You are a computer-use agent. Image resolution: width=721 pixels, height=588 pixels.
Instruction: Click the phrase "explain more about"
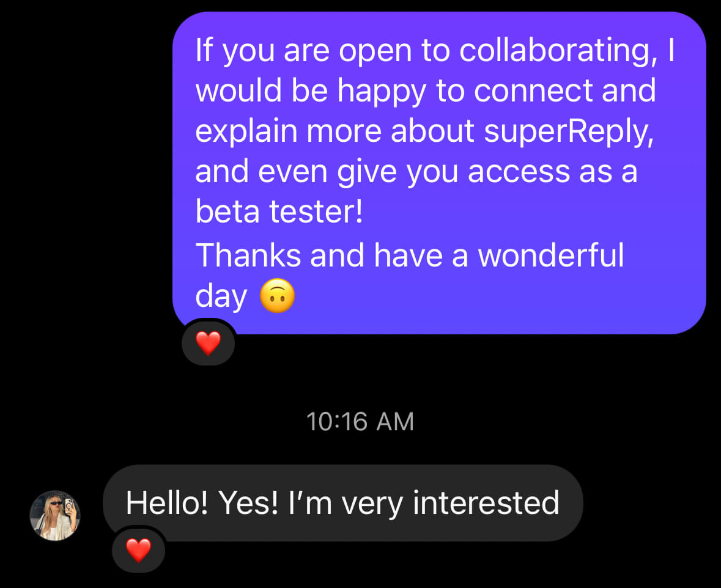335,131
